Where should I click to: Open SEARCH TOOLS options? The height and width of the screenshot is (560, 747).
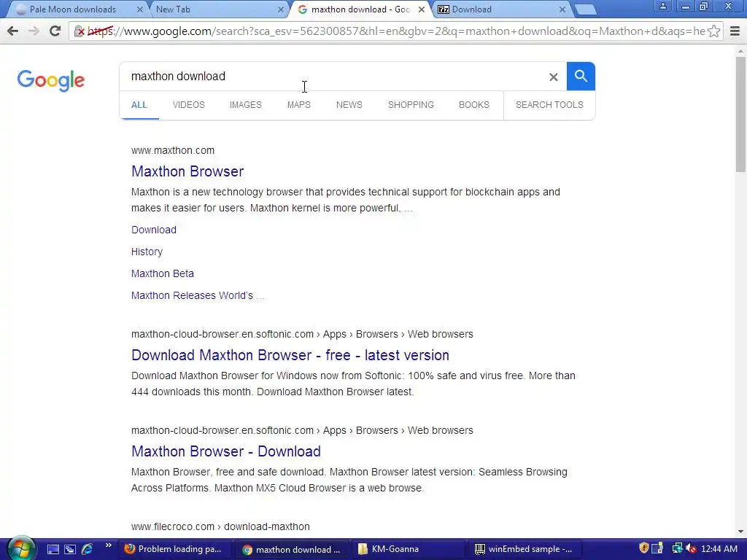(549, 105)
